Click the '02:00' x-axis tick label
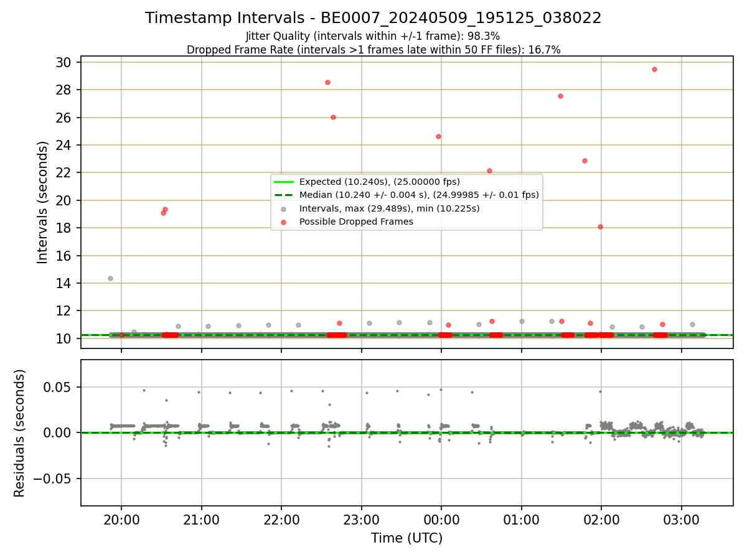 [x=601, y=520]
